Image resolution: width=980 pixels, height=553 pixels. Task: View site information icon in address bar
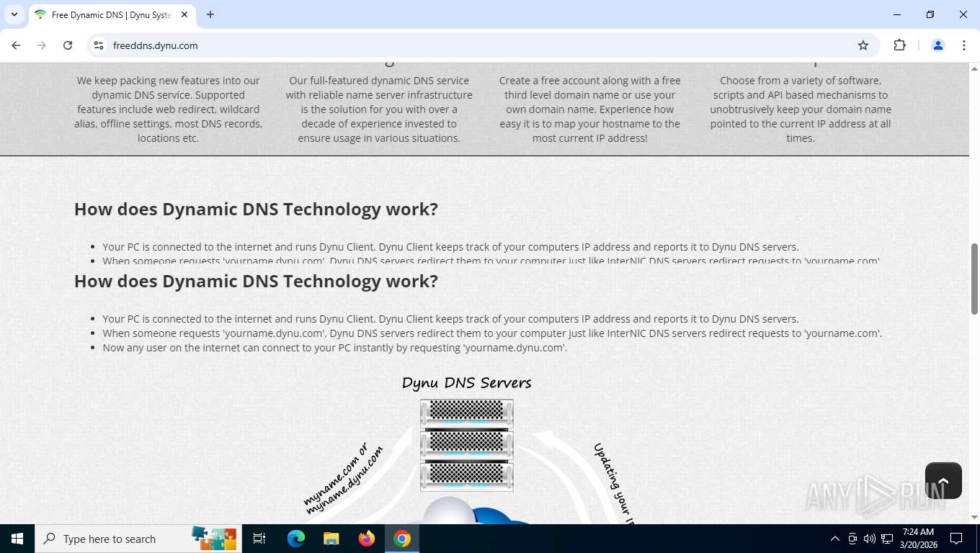coord(99,45)
